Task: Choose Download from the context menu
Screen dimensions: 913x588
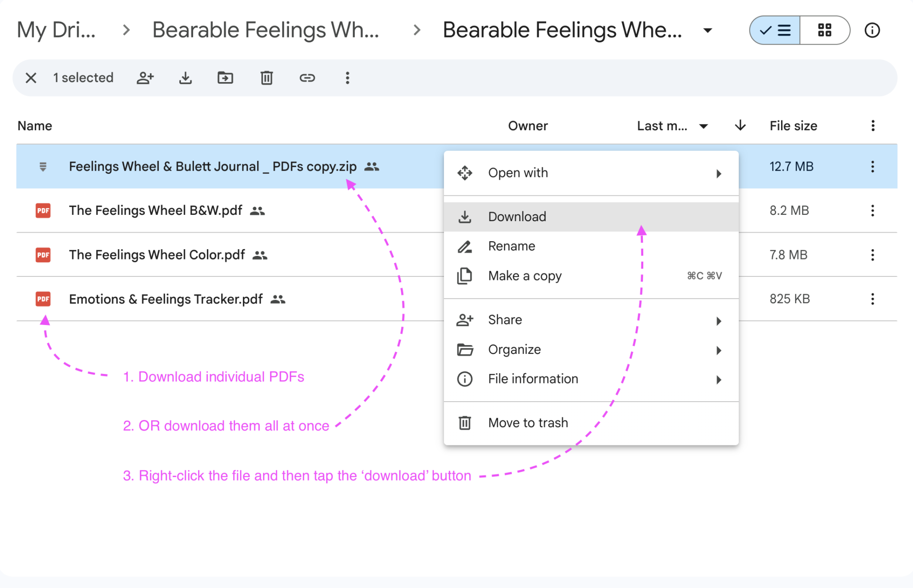Action: (517, 217)
